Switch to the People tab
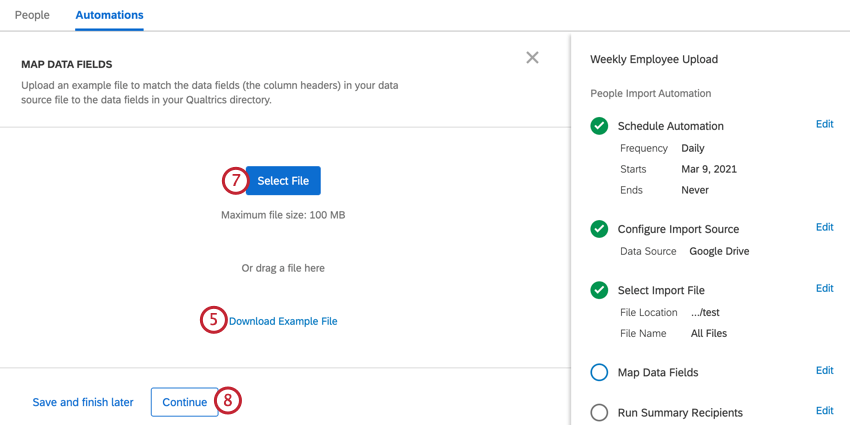Viewport: 850px width, 425px height. pyautogui.click(x=32, y=15)
